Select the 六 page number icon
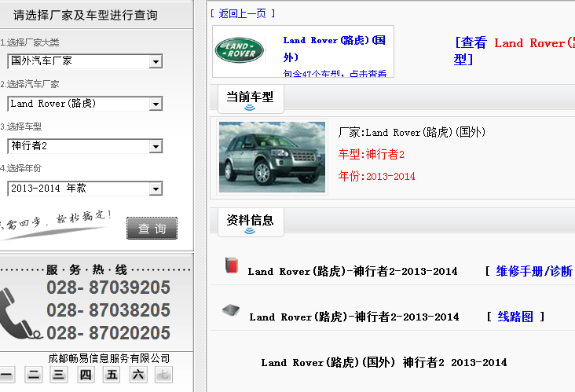The height and width of the screenshot is (392, 575). click(x=138, y=375)
